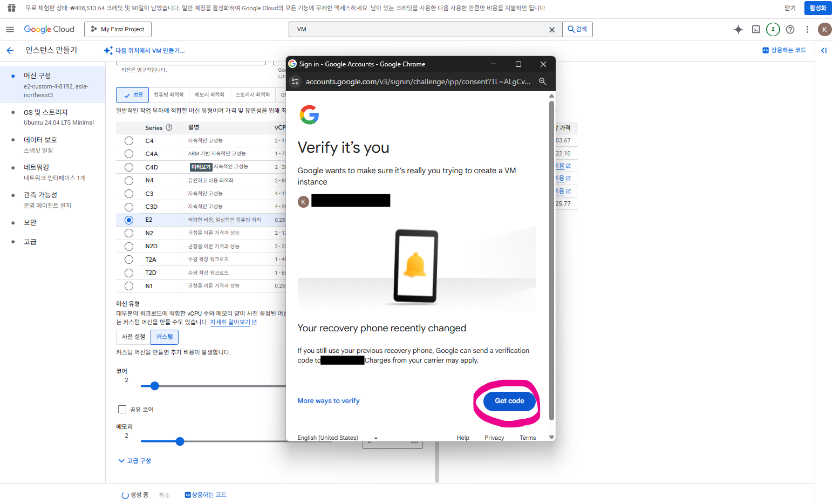Click the 검색 search button
The width and height of the screenshot is (833, 504).
tap(577, 29)
